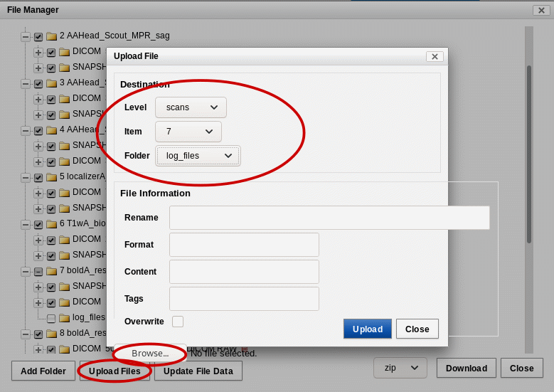The image size is (554, 392).
Task: Click the Browse... file button
Action: [150, 353]
